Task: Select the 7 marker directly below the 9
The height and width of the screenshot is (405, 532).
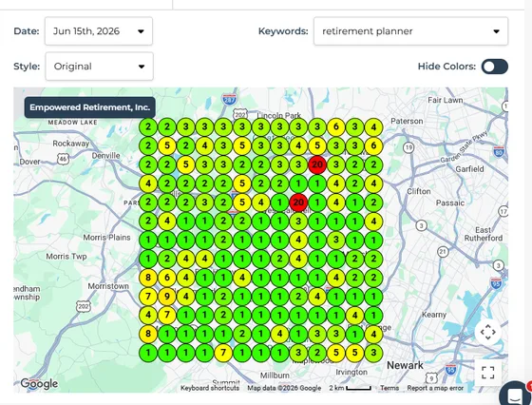Action: [x=167, y=315]
